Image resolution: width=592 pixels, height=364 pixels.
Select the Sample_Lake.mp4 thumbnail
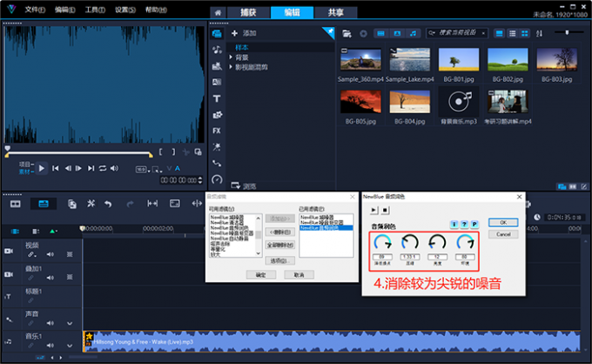pos(409,60)
